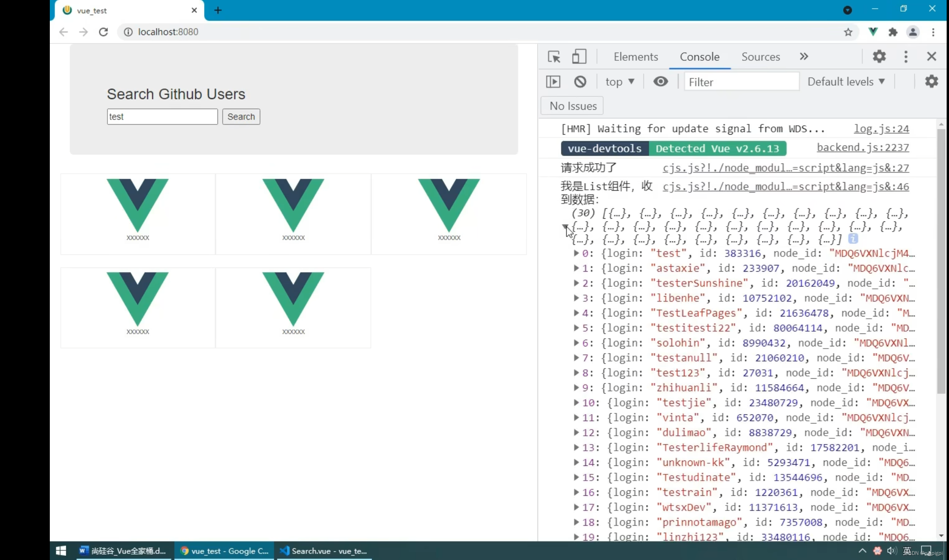Open the Windows Start menu

point(61,551)
